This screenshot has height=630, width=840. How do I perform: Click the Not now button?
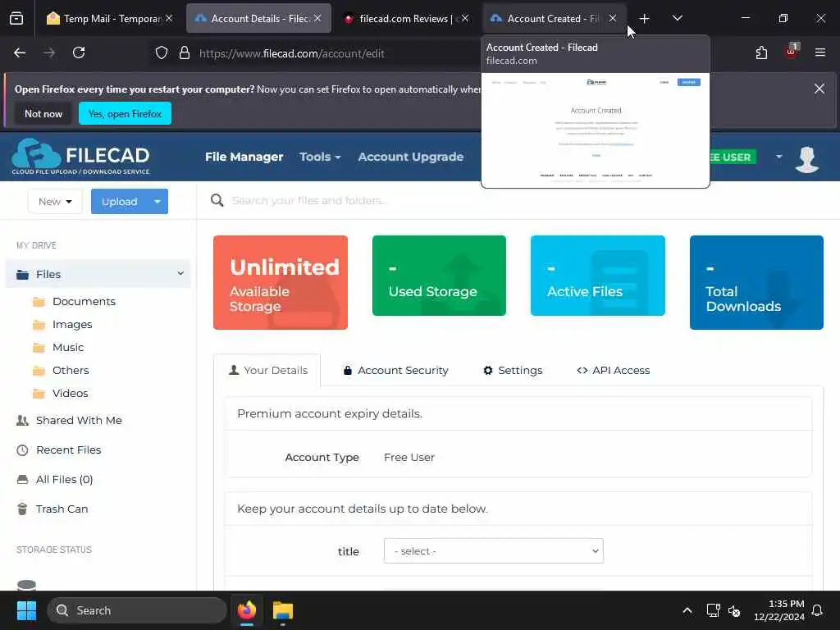point(43,113)
